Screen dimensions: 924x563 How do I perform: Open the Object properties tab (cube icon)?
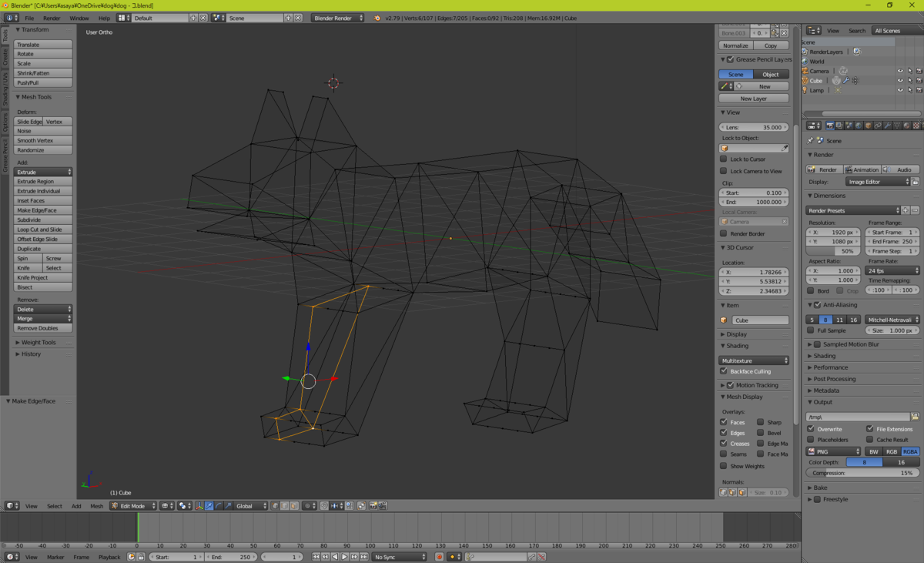point(868,126)
